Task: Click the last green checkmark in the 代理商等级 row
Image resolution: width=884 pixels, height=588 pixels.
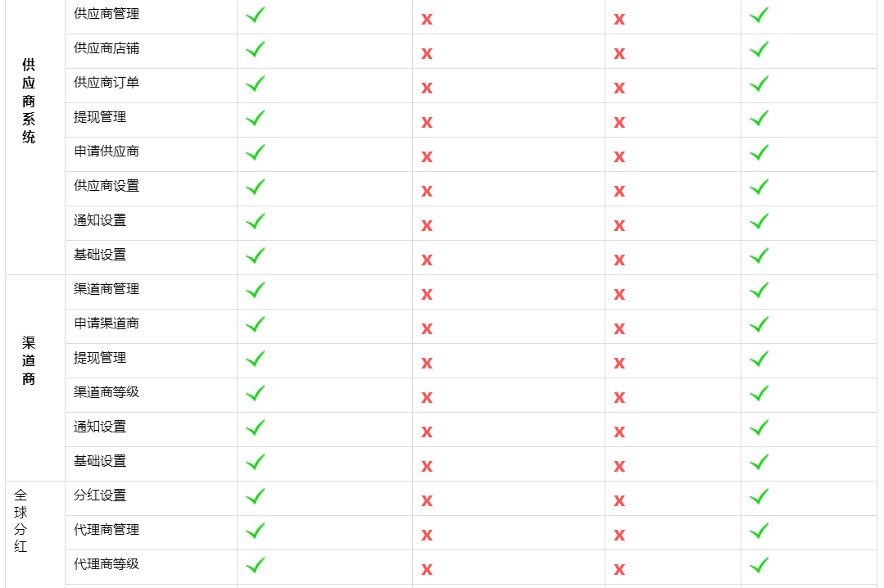Action: point(759,565)
